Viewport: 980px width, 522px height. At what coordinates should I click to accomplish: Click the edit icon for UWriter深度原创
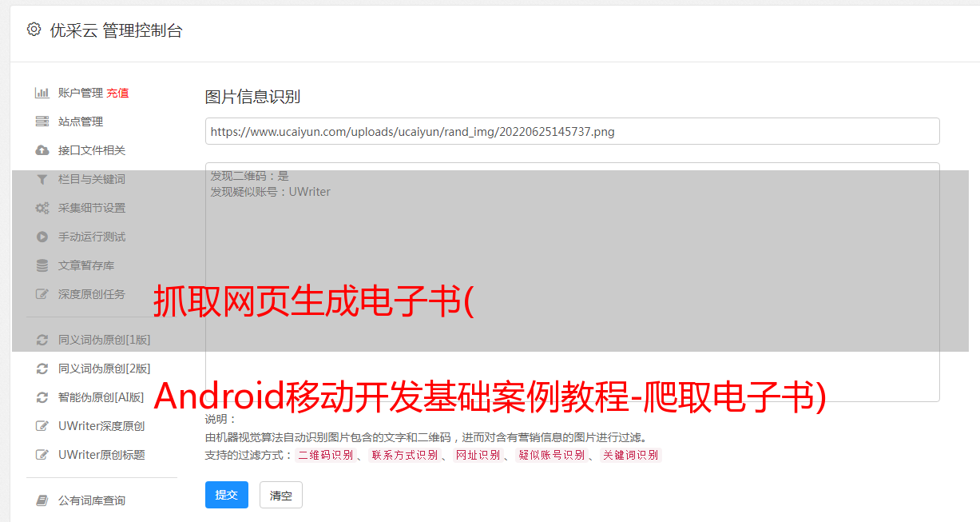[x=42, y=426]
